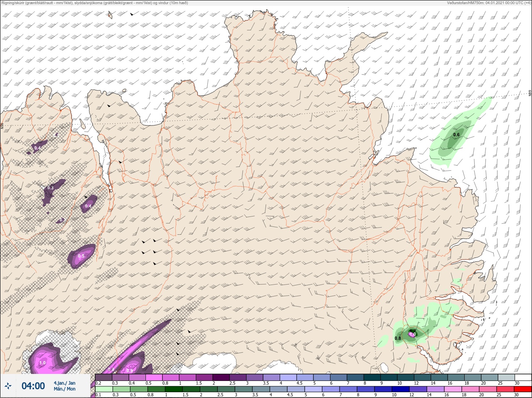Select the 0.8 value on the southeast green patch

[398, 338]
